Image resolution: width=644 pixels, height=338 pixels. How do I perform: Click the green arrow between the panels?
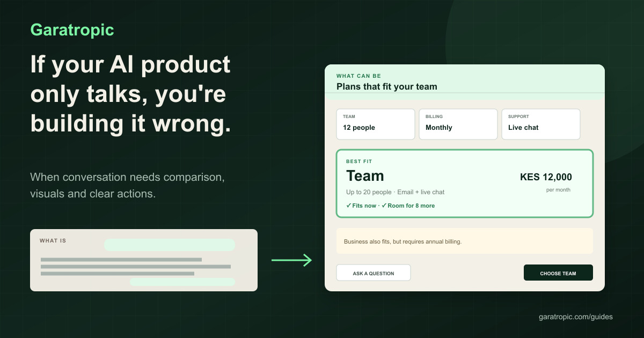tap(291, 260)
